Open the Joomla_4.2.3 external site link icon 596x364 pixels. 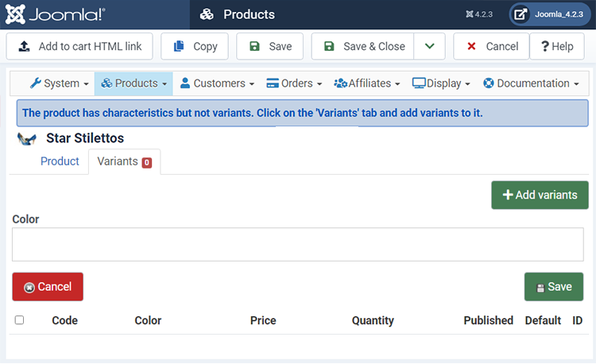coord(521,14)
